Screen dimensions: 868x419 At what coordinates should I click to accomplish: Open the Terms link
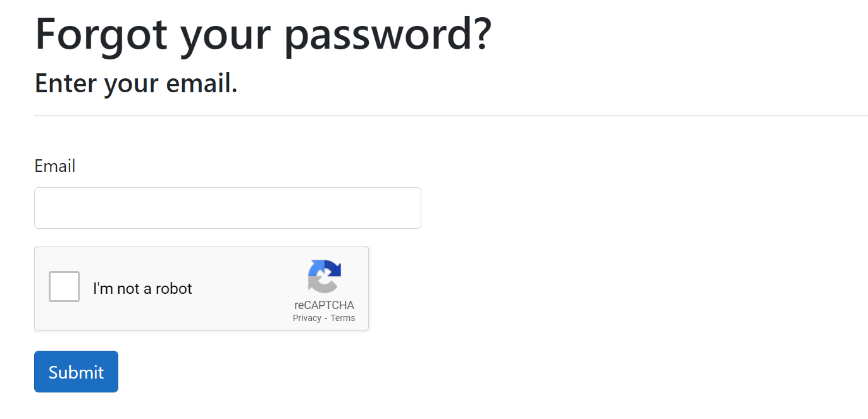tap(343, 318)
